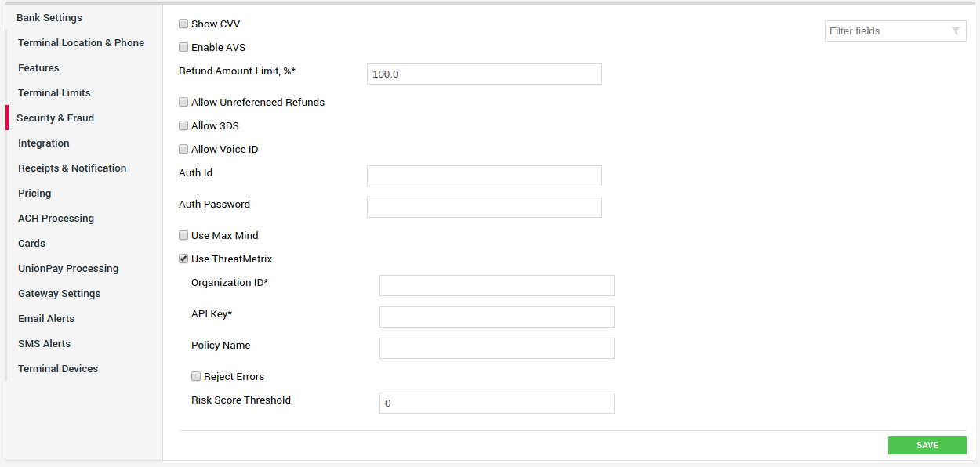Open the ACH Processing section
The width and height of the screenshot is (980, 467).
(x=56, y=218)
